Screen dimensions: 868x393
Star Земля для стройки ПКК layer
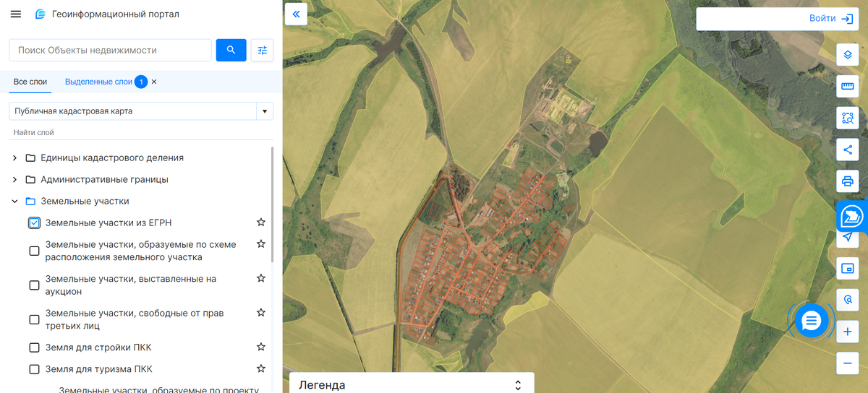coord(261,347)
